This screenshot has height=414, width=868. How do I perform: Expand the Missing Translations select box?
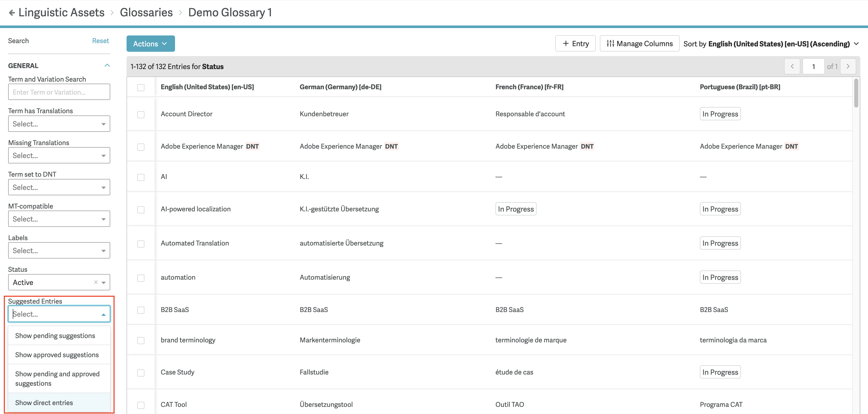(59, 156)
